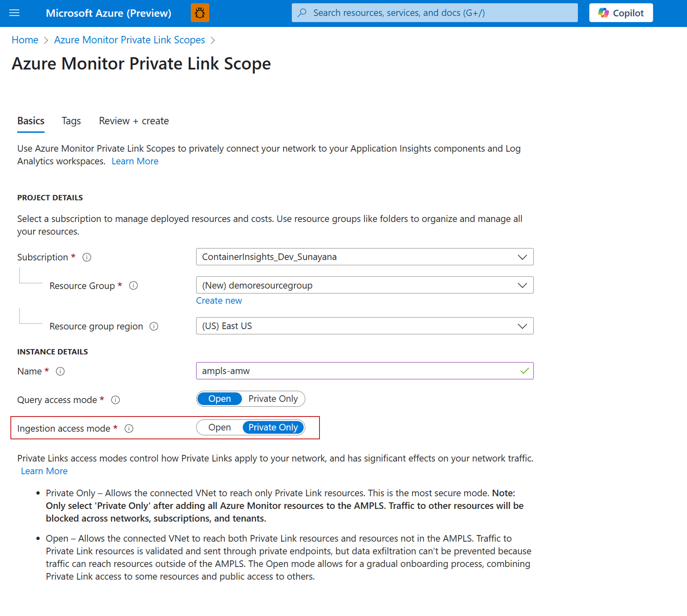Go to the Review + create tab
Screen dimensions: 687x616
[134, 121]
